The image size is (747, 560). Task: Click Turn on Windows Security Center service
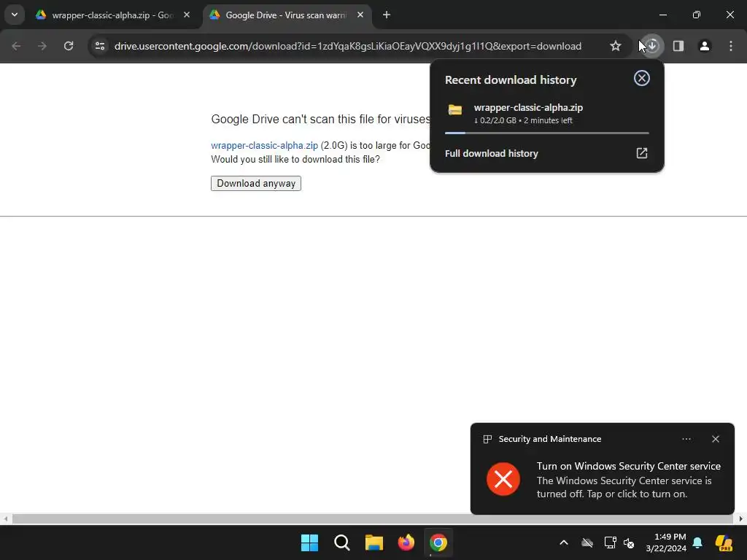(x=628, y=466)
